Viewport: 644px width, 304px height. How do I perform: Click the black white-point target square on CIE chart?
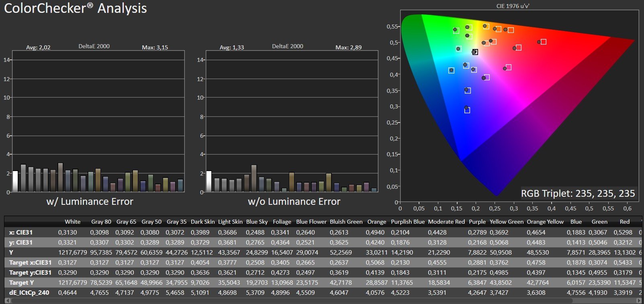tap(475, 52)
